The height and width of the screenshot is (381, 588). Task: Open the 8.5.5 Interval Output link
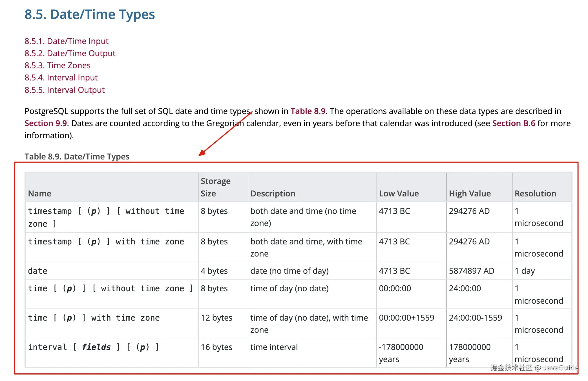pyautogui.click(x=65, y=90)
